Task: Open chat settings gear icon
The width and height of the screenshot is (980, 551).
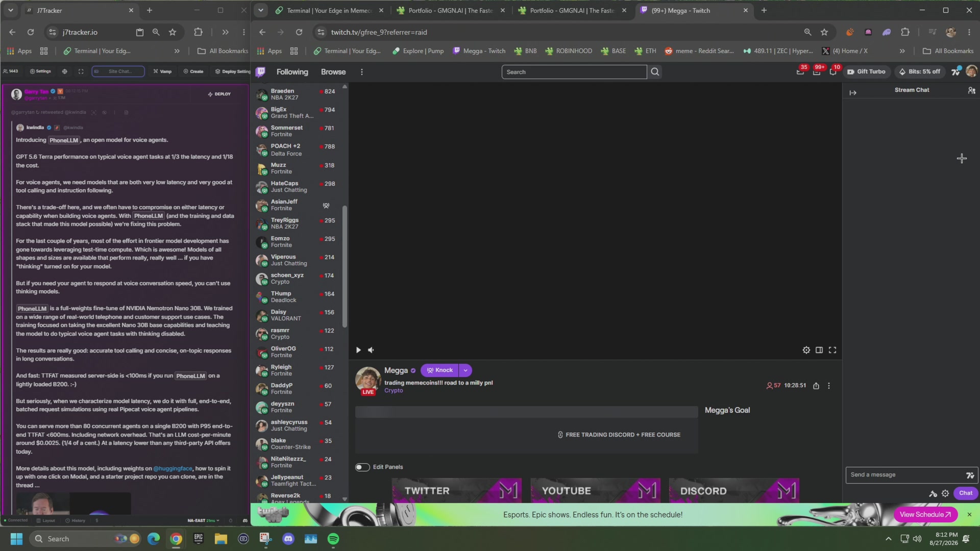Action: (945, 493)
